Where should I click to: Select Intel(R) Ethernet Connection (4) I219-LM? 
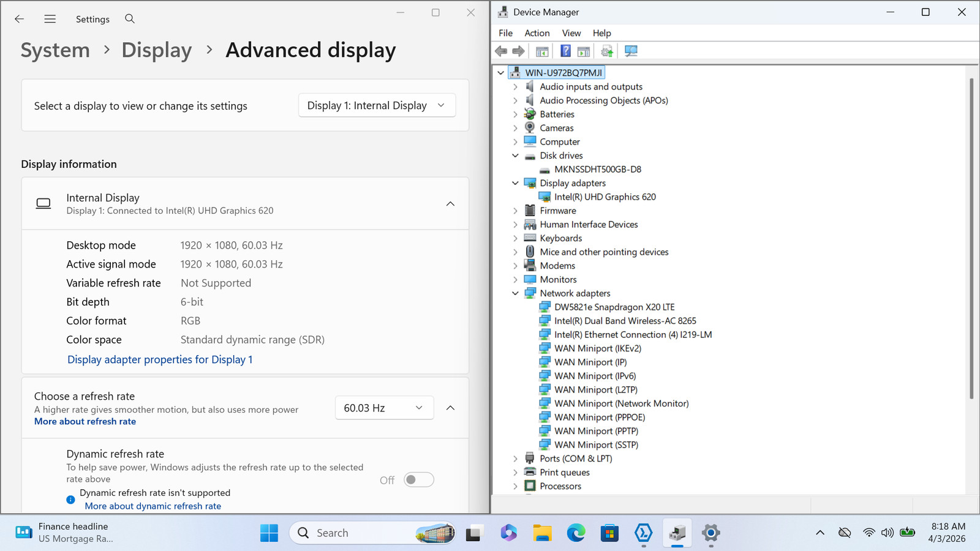pos(633,335)
